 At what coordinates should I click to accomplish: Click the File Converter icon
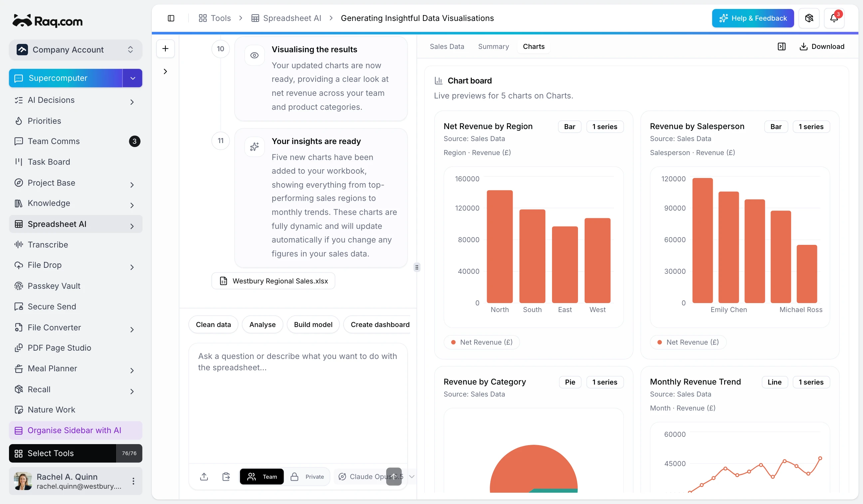19,327
